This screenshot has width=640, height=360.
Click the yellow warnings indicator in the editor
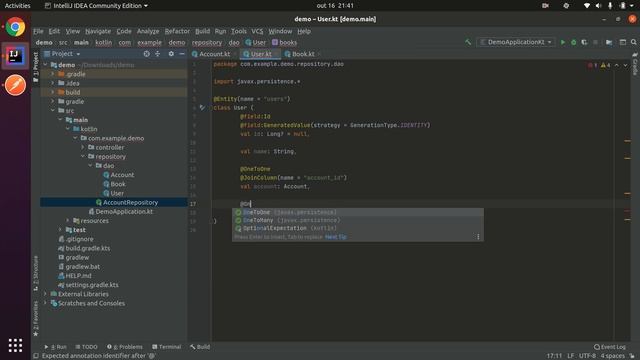tap(605, 65)
